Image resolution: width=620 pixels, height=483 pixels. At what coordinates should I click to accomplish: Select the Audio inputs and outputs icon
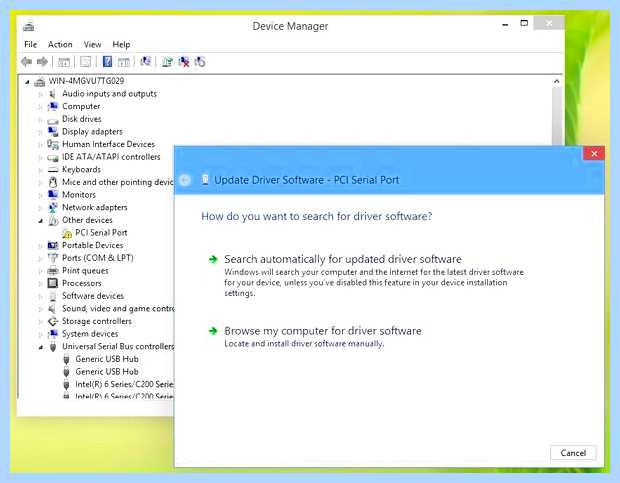[x=52, y=94]
